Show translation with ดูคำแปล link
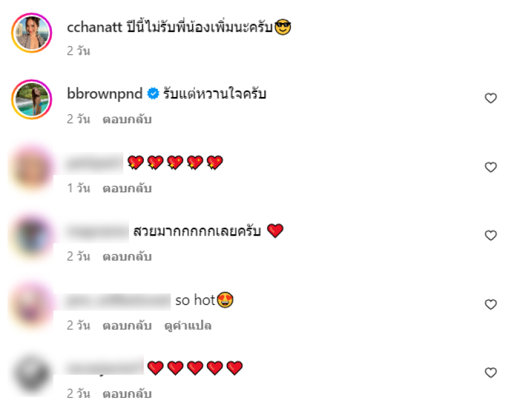 188,326
